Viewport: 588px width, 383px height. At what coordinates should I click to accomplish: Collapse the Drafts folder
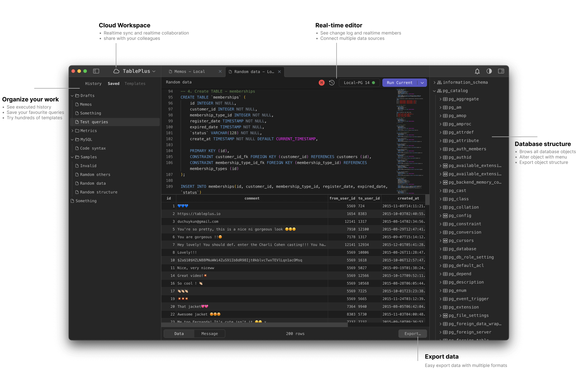[72, 96]
